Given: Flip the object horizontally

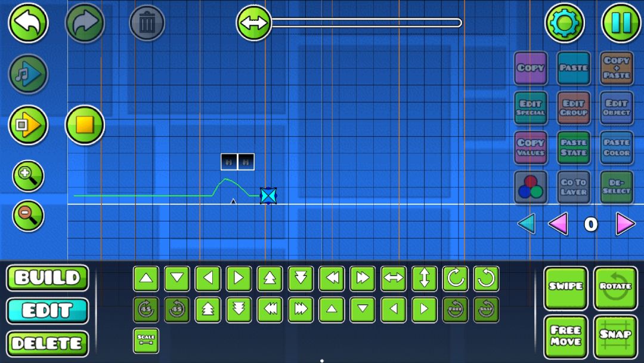Looking at the screenshot, I should click(x=394, y=278).
